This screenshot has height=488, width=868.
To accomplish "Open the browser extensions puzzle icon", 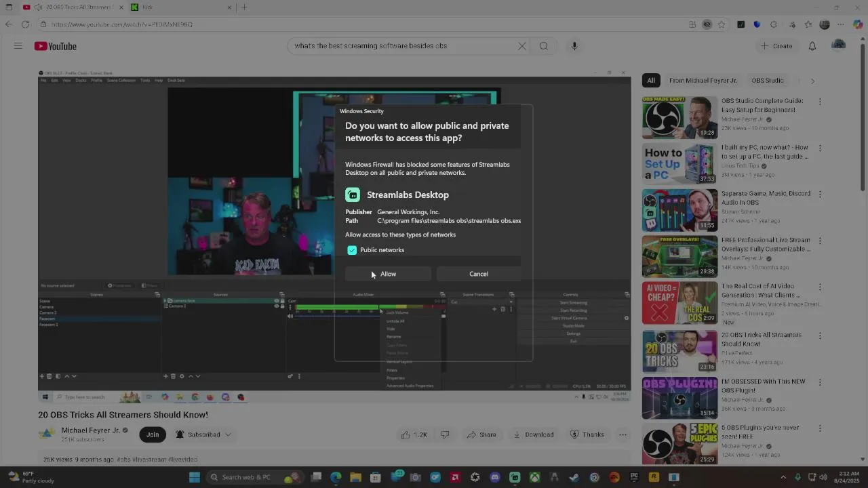I will [774, 24].
